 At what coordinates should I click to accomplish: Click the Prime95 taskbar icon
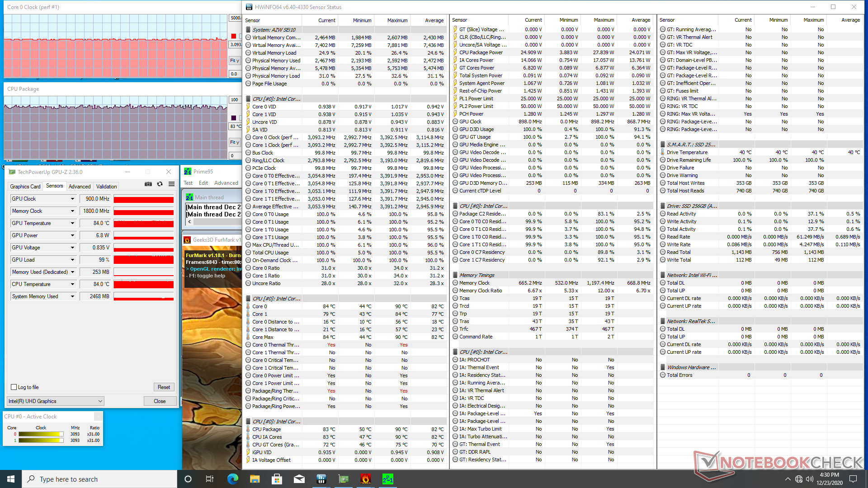click(387, 479)
